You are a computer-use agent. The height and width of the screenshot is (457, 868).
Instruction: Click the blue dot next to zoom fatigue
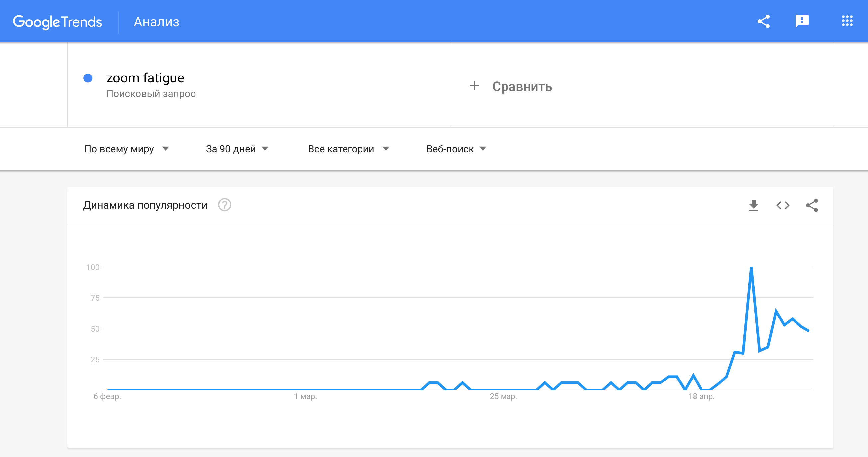[x=88, y=78]
